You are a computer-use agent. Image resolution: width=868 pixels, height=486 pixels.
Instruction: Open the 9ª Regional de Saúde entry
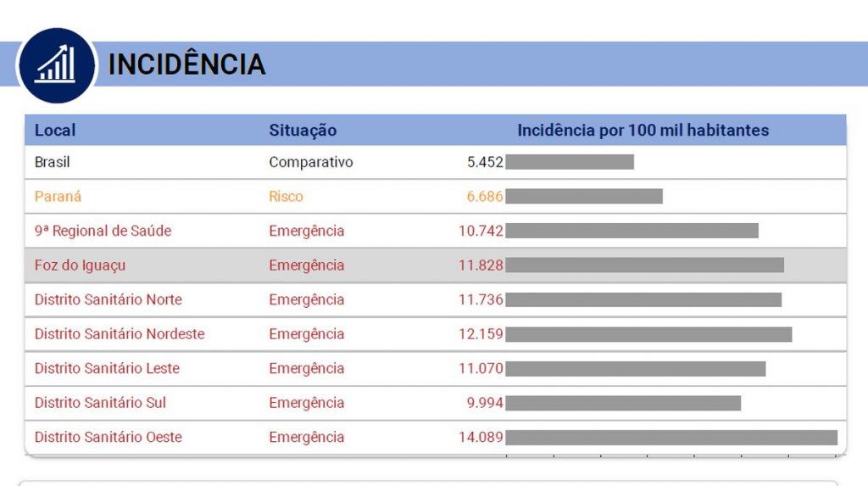103,231
